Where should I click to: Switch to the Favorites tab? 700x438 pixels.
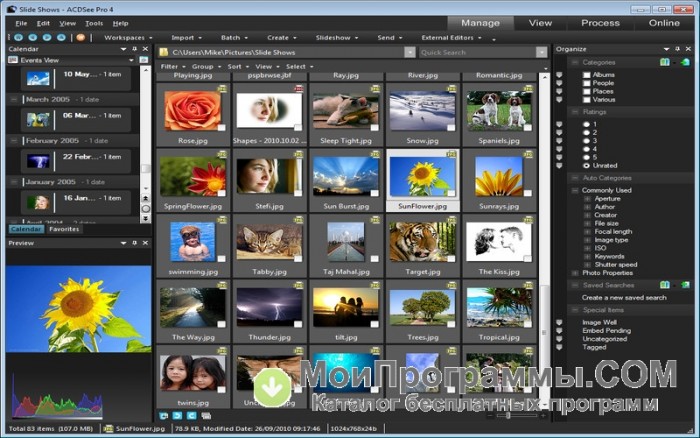(64, 229)
